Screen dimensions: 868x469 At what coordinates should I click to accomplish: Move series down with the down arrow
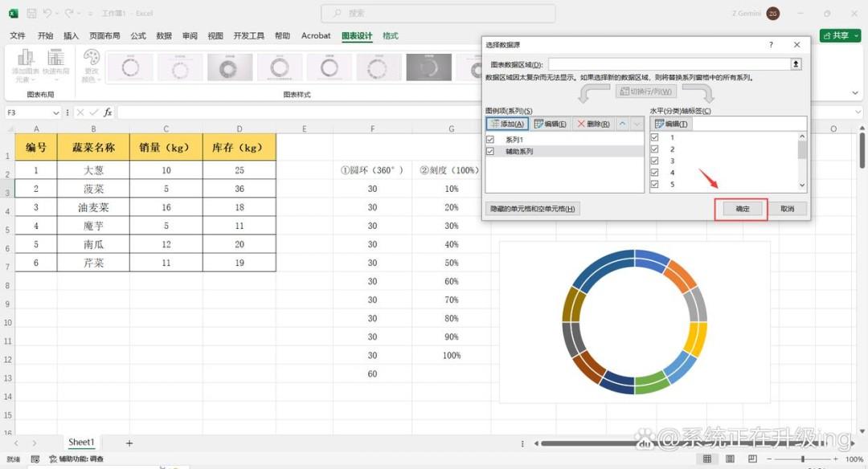[637, 124]
